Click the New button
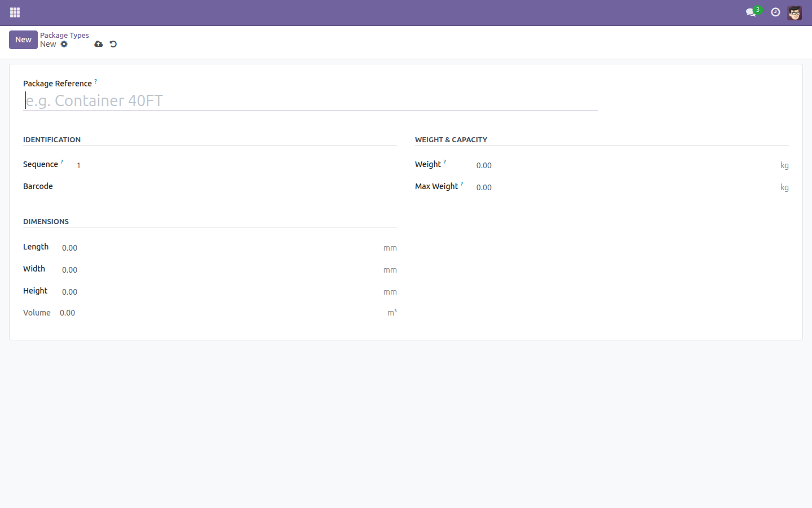Viewport: 812px width, 508px height. (x=23, y=40)
